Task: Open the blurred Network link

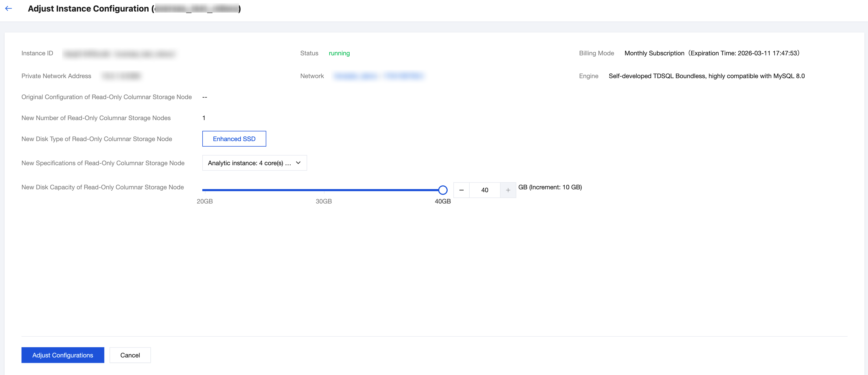Action: (379, 76)
